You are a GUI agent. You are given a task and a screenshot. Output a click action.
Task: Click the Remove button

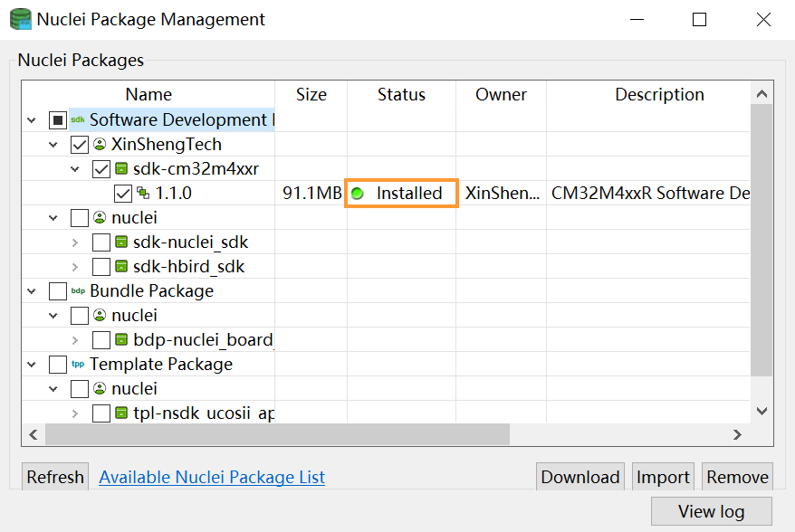737,477
